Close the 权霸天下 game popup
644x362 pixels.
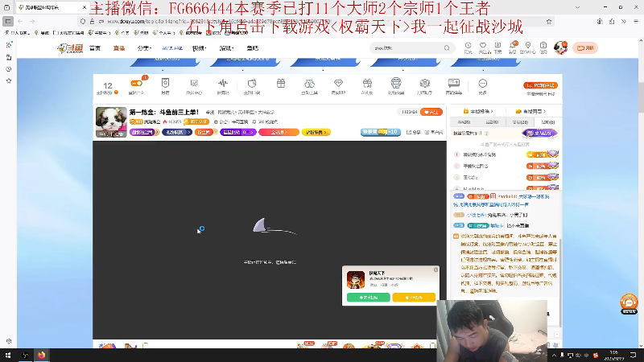pos(436,269)
